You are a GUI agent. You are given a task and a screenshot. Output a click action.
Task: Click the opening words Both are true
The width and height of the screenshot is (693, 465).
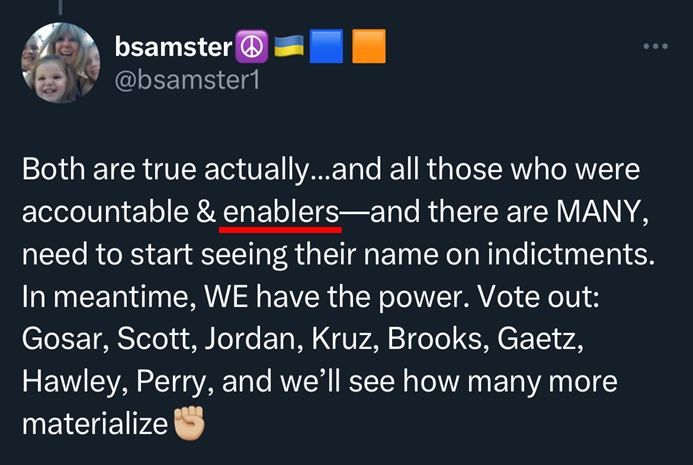109,169
